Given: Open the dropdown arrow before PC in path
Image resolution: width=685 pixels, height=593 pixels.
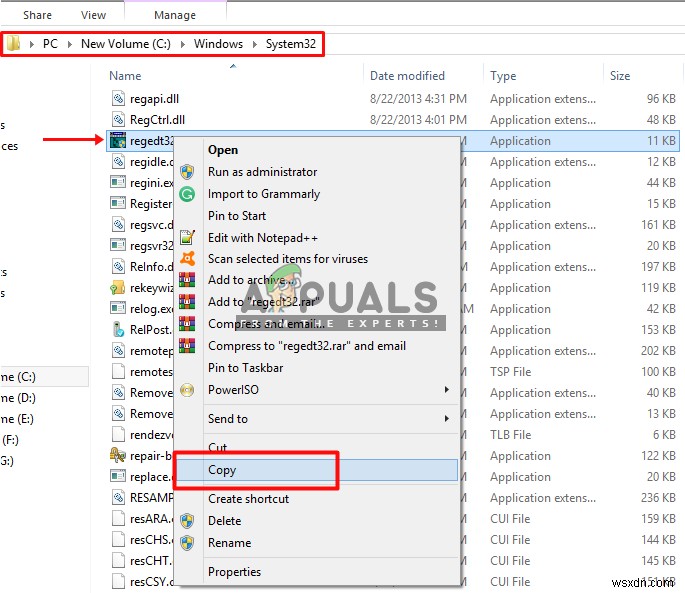Looking at the screenshot, I should 31,44.
